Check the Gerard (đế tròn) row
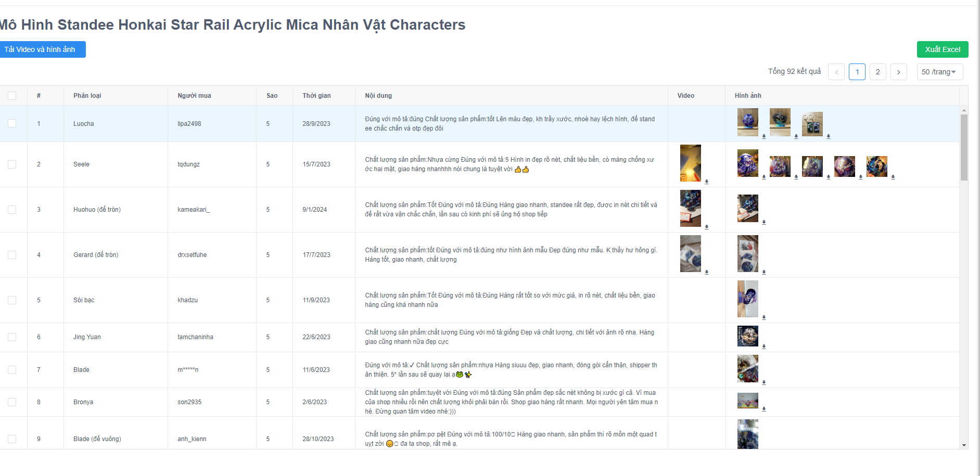This screenshot has width=980, height=476. (12, 255)
